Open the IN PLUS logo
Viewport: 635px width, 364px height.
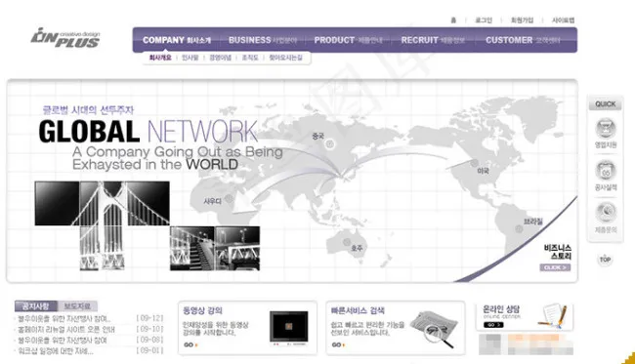(65, 38)
